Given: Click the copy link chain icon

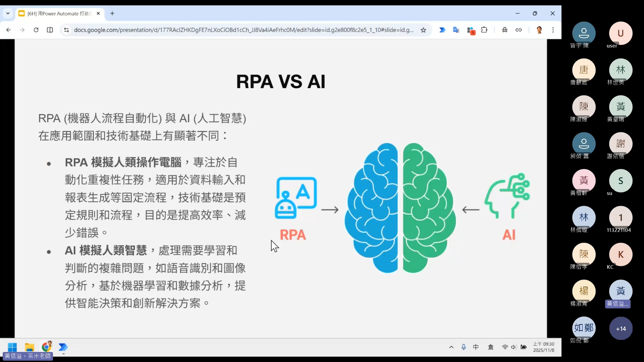Looking at the screenshot, I should click(519, 30).
